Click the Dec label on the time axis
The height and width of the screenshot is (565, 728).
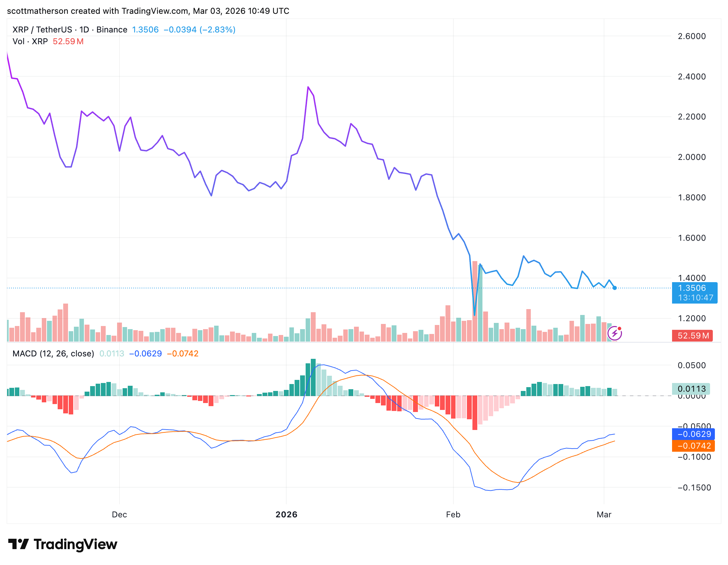[119, 515]
